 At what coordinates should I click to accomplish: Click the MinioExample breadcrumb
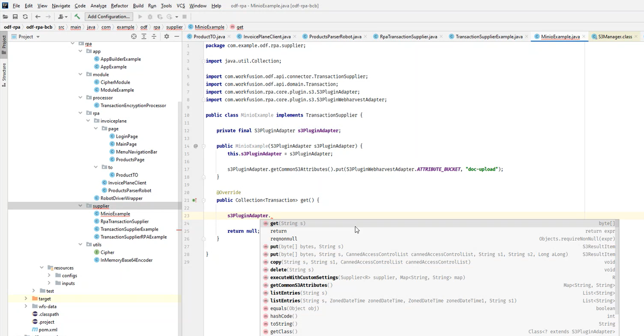(207, 27)
